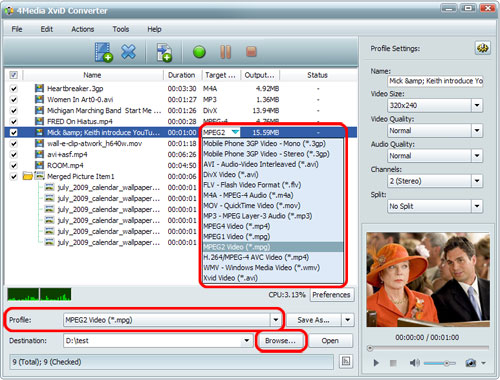Remove selected item with blue X icon

coord(128,52)
